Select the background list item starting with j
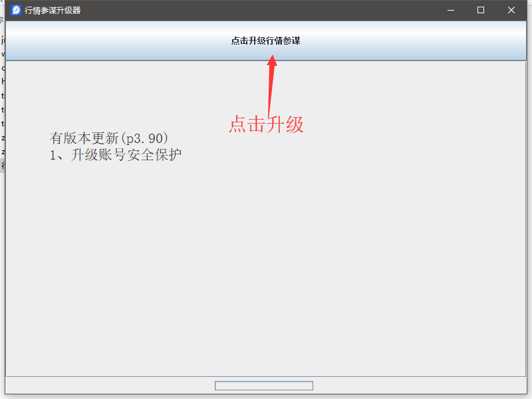Viewport: 532px width, 399px height. 2,40
